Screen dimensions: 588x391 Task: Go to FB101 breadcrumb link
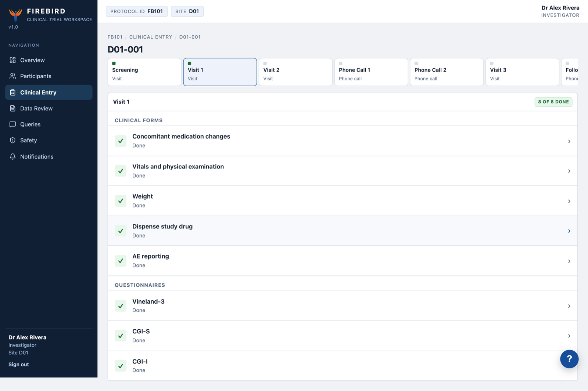coord(115,37)
